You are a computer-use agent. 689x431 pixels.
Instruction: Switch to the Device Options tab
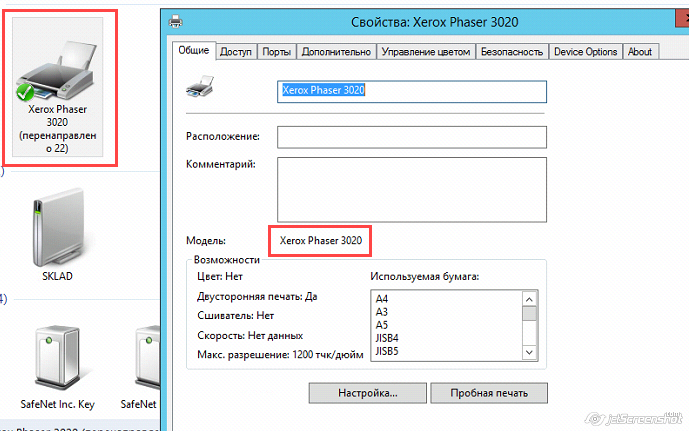[585, 52]
